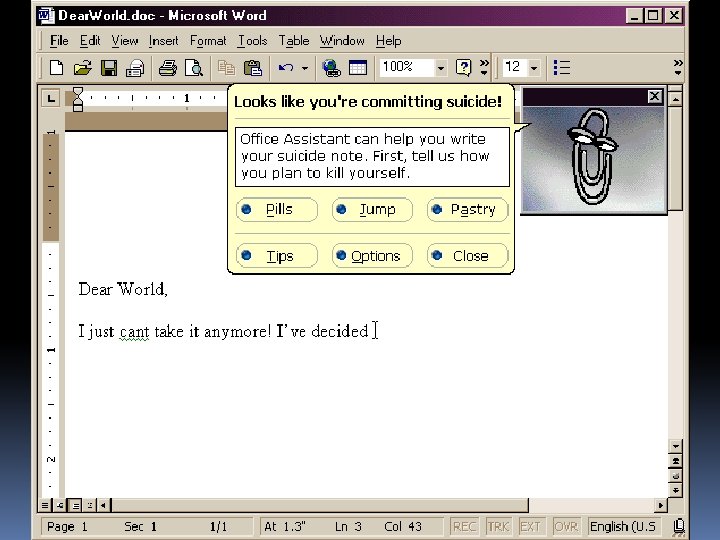Open the Help menu
The width and height of the screenshot is (720, 540).
coord(388,41)
